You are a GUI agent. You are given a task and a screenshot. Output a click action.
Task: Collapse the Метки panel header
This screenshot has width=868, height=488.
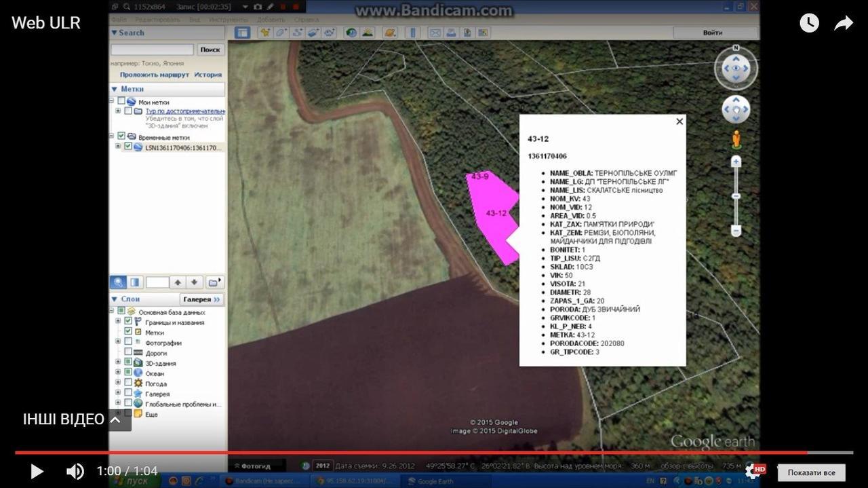[114, 89]
